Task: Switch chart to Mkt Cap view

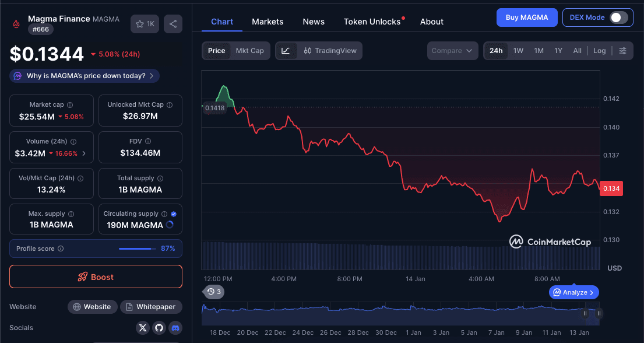Action: click(x=249, y=51)
